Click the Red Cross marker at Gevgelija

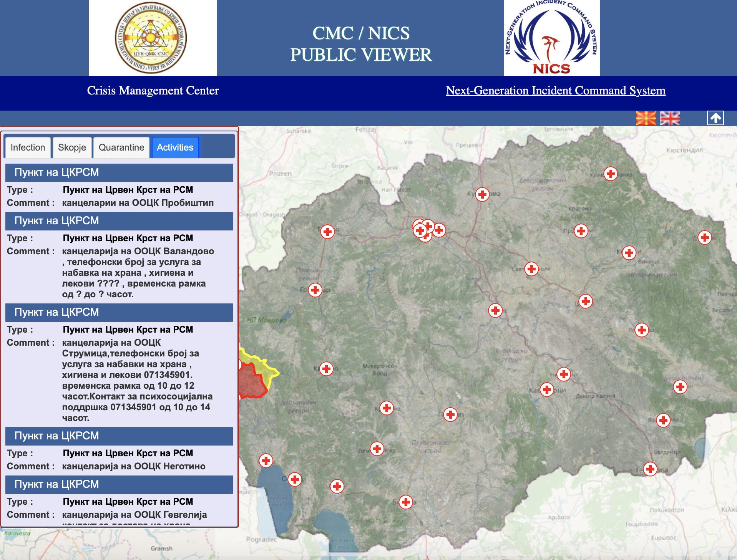(650, 469)
